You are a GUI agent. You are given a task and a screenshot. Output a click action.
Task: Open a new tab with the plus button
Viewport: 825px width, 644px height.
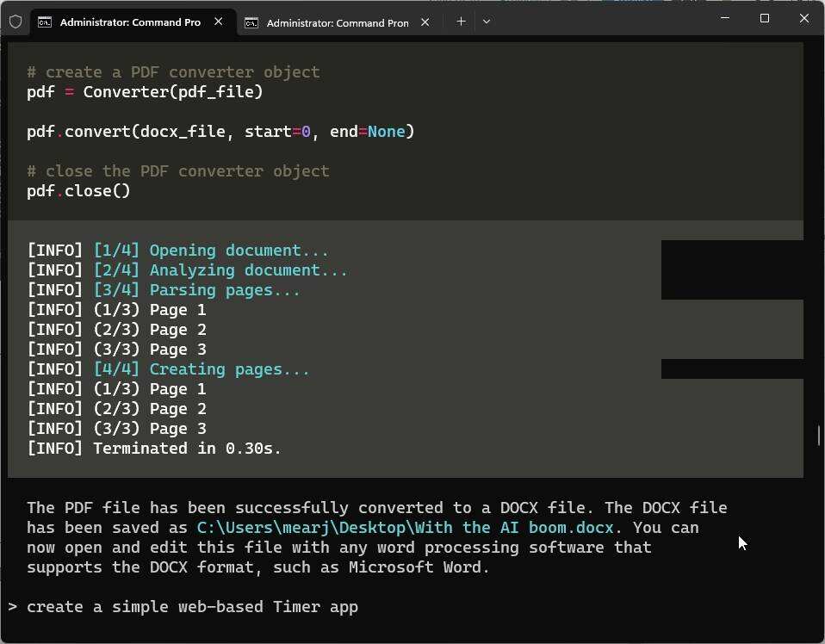[461, 22]
